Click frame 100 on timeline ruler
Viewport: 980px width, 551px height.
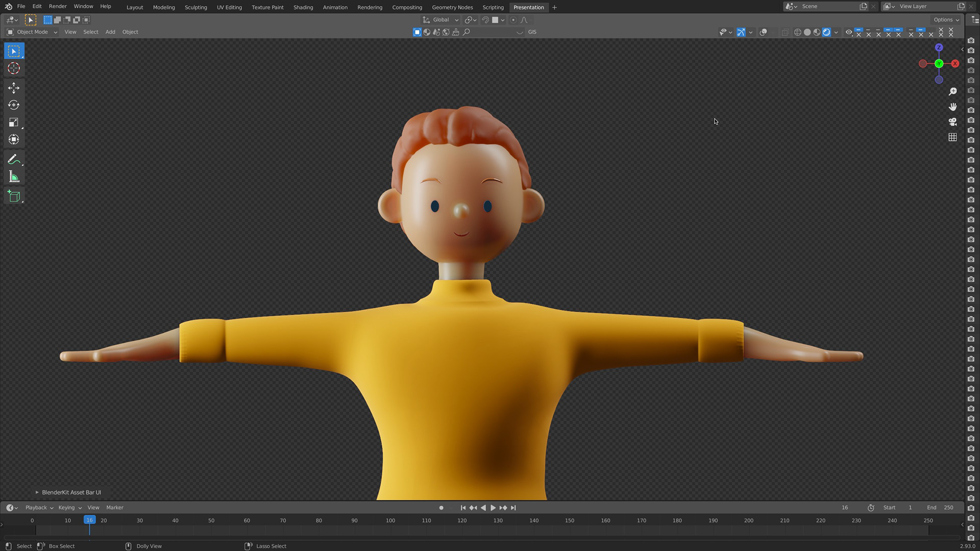390,520
